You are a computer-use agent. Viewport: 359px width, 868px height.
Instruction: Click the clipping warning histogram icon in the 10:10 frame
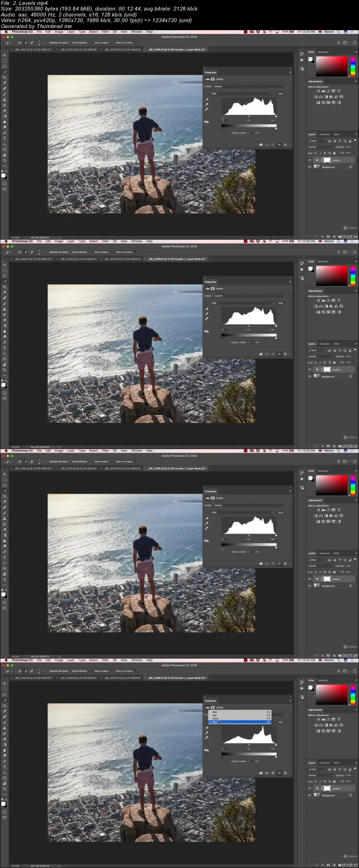206,750
